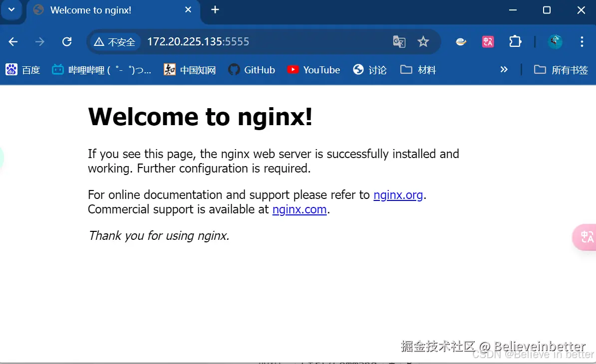Open the YouTube bookmark

pyautogui.click(x=313, y=69)
